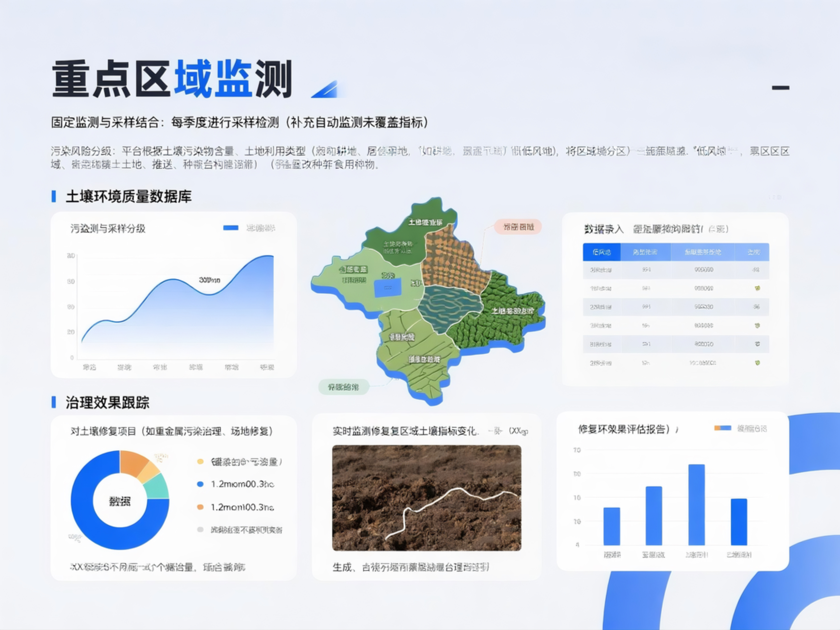Click the tallest bar in the bar chart

pos(696,504)
